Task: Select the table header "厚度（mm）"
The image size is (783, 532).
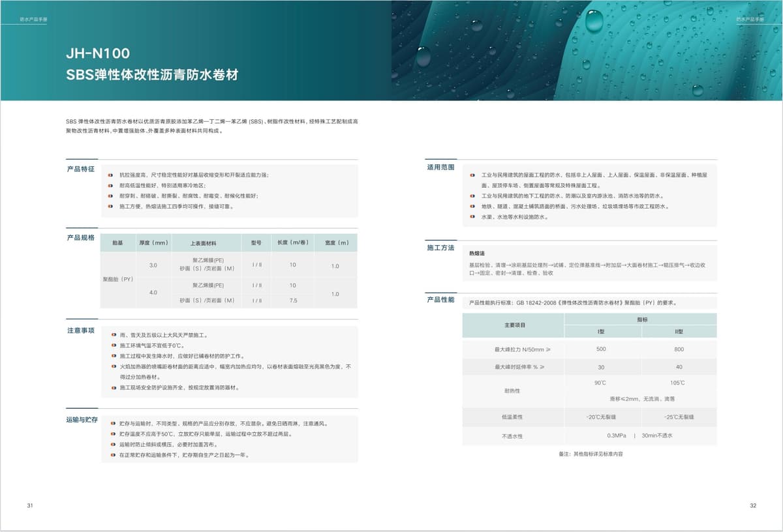Action: pyautogui.click(x=153, y=243)
